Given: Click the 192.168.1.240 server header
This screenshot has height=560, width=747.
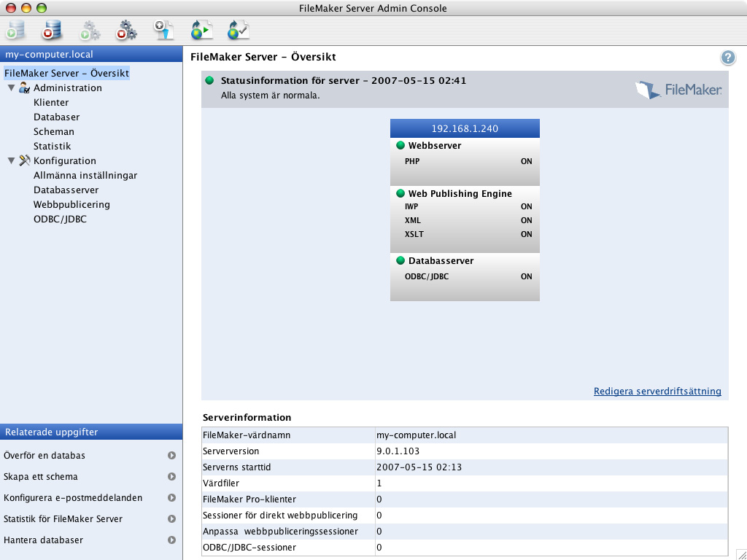Looking at the screenshot, I should click(x=465, y=128).
